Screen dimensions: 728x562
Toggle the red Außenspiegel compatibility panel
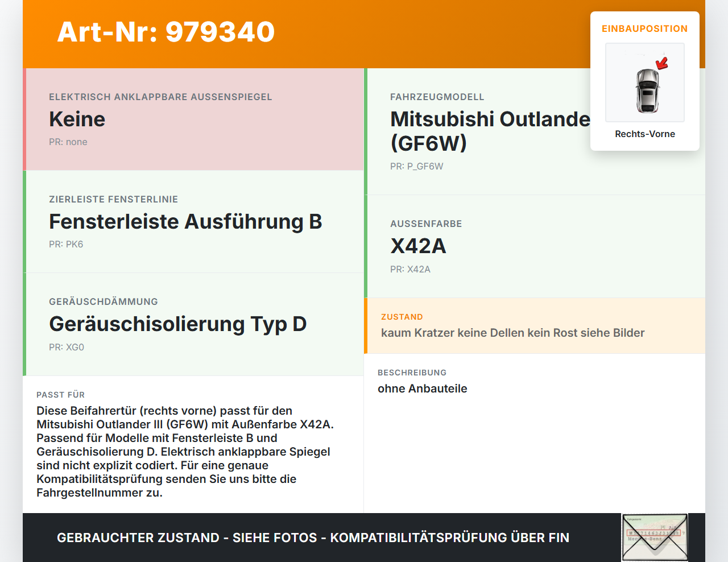[193, 119]
